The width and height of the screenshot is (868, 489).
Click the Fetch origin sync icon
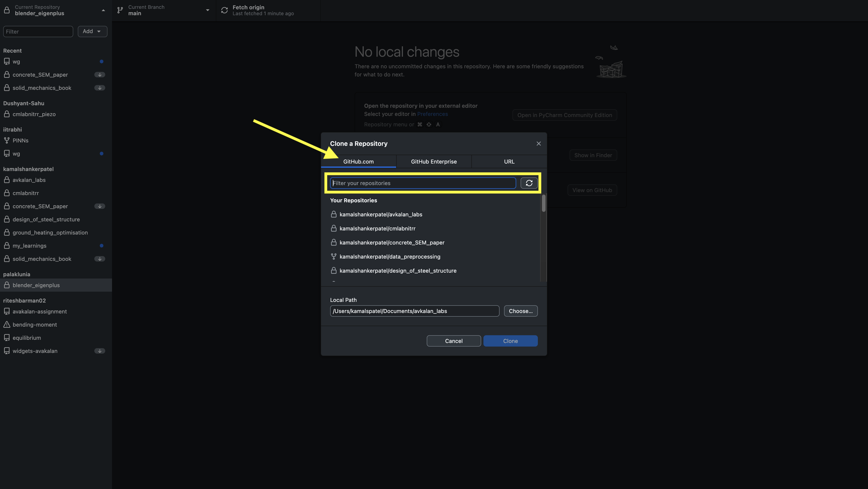tap(224, 10)
